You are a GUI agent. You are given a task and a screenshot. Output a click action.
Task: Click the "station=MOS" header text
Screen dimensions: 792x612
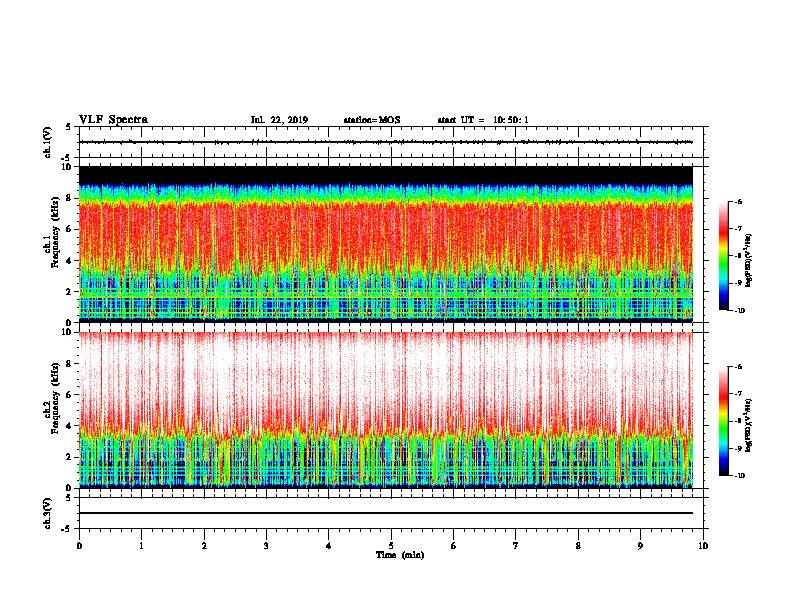(x=372, y=120)
